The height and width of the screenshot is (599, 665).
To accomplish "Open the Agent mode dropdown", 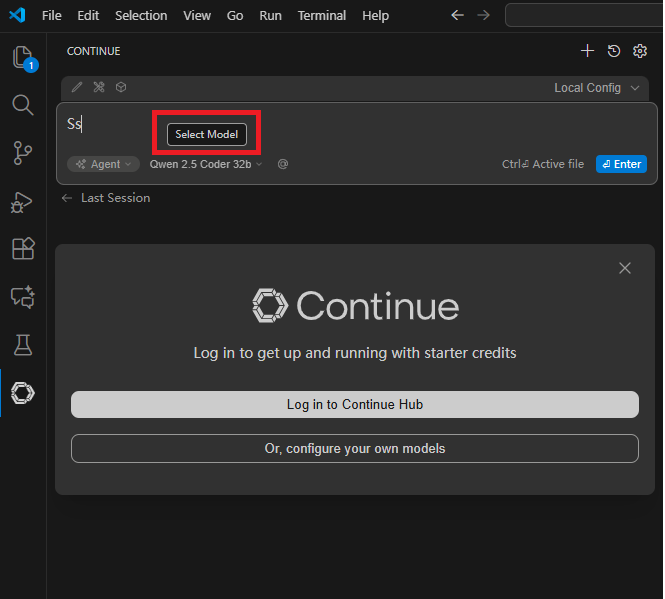I will click(x=103, y=164).
